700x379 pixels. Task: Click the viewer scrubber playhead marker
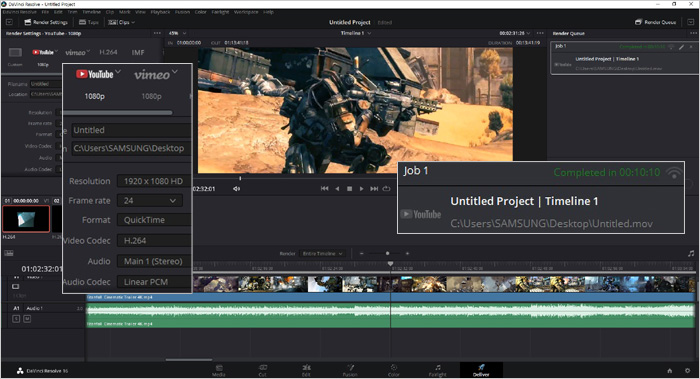(240, 178)
